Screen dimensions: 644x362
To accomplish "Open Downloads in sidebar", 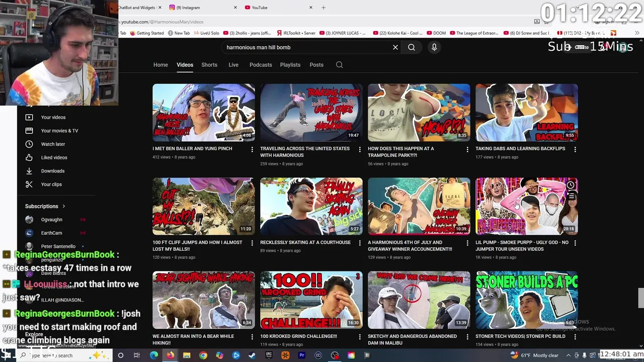I will click(x=52, y=171).
